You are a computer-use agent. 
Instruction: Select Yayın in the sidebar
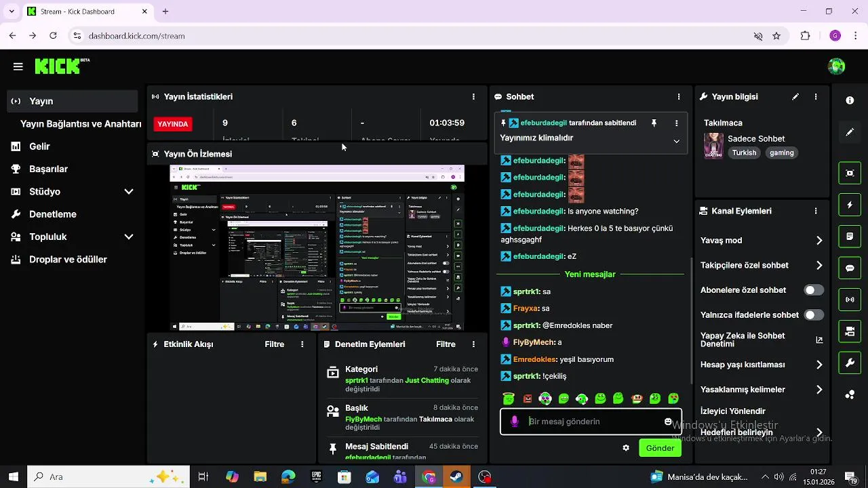tap(73, 101)
